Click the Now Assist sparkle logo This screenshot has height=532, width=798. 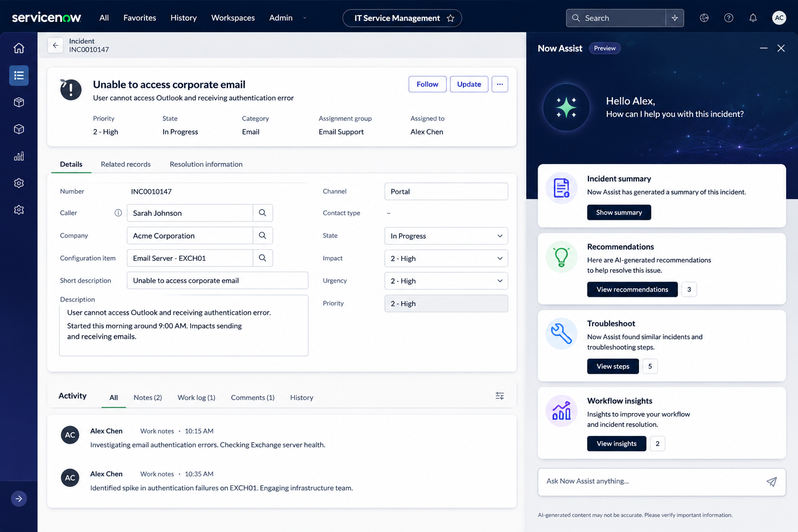point(566,108)
